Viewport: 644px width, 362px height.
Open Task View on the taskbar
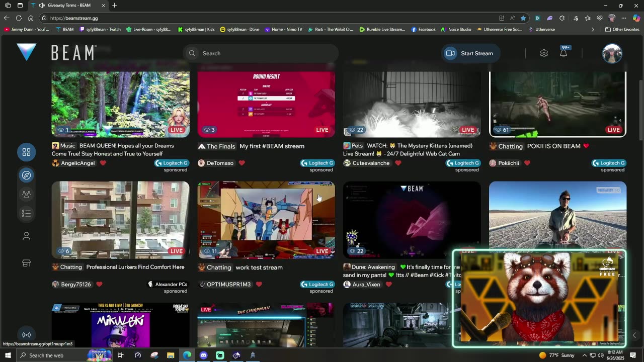pos(121,355)
